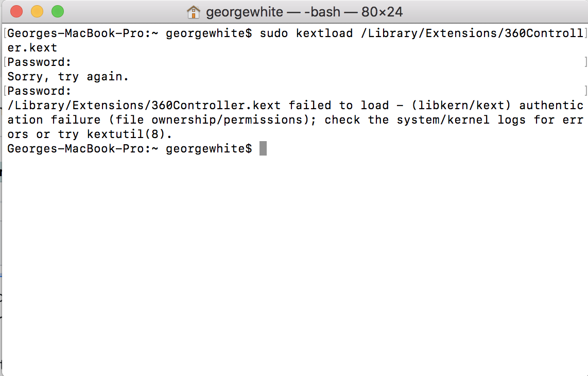
Task: Click the georgewhite username at the final prompt
Action: click(x=206, y=148)
